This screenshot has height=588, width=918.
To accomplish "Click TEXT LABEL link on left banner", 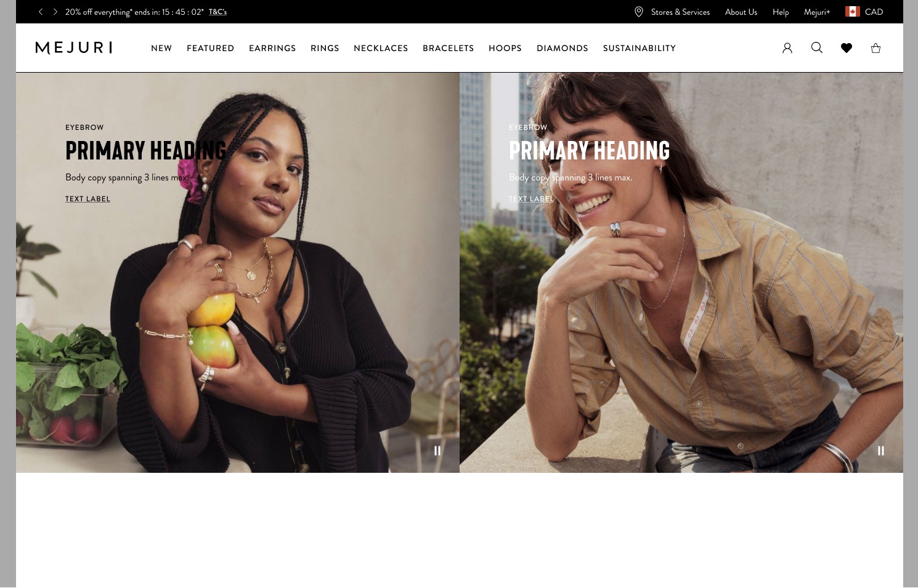I will [x=87, y=199].
